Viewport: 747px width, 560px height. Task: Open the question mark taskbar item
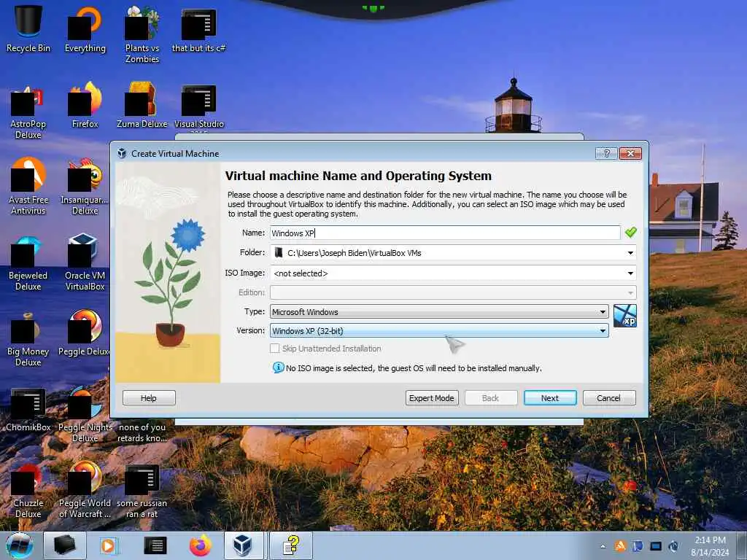pyautogui.click(x=292, y=545)
